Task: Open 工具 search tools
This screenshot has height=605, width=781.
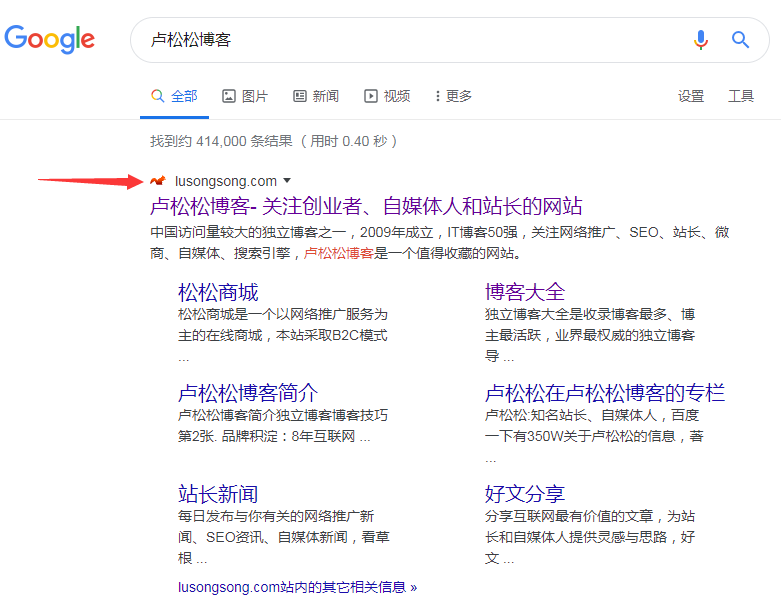Action: [741, 96]
